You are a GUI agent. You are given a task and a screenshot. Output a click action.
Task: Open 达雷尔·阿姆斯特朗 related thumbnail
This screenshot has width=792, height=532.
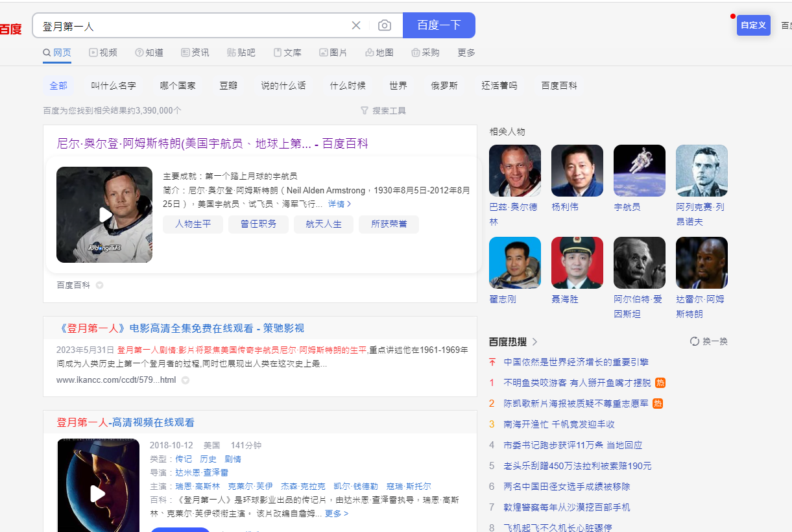click(x=702, y=263)
